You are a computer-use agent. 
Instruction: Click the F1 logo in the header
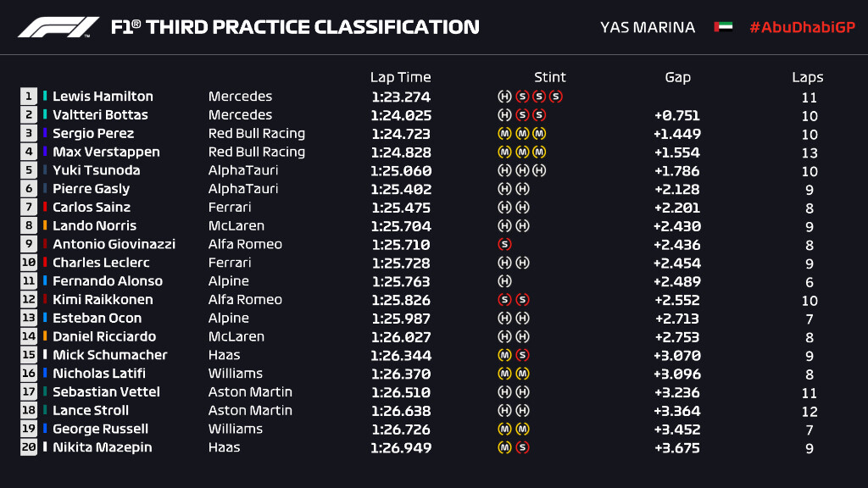coord(59,27)
